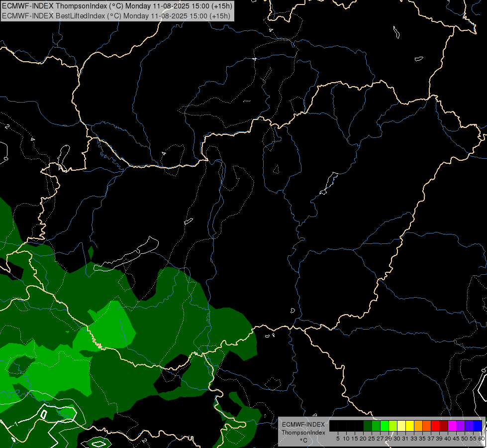Click the BestLiftedIndex header line at top

click(116, 16)
